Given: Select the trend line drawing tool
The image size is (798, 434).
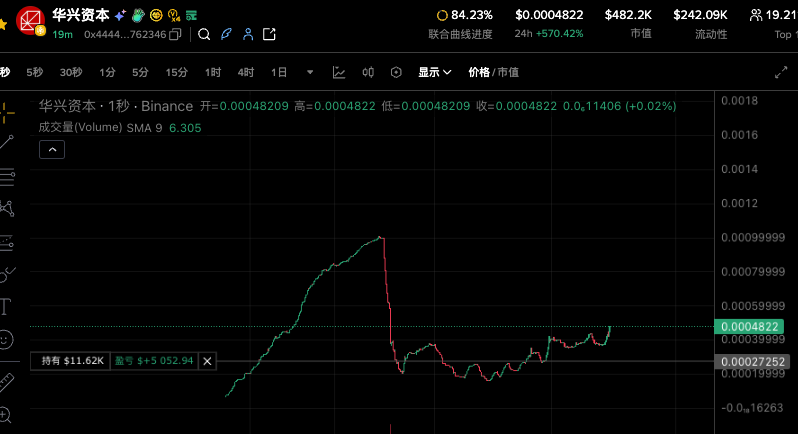Looking at the screenshot, I should (7, 142).
